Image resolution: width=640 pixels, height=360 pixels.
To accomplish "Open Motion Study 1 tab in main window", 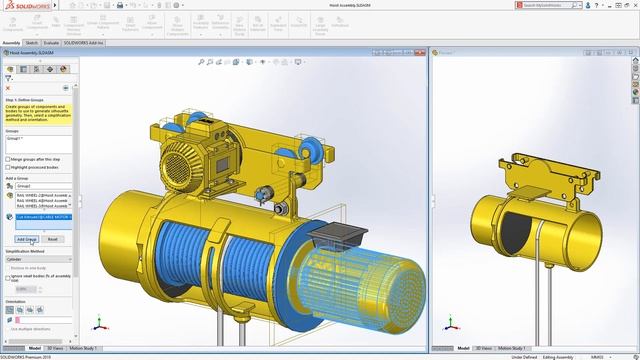I will click(x=83, y=348).
